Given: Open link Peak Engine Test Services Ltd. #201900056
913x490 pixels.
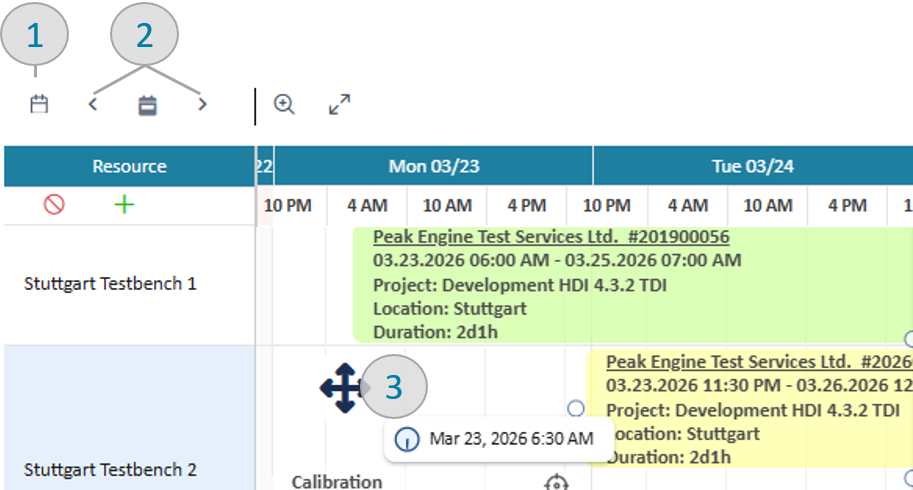Looking at the screenshot, I should (551, 237).
